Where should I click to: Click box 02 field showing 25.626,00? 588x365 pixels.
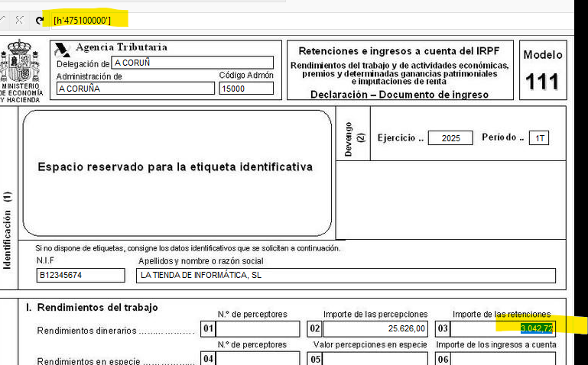[375, 329]
